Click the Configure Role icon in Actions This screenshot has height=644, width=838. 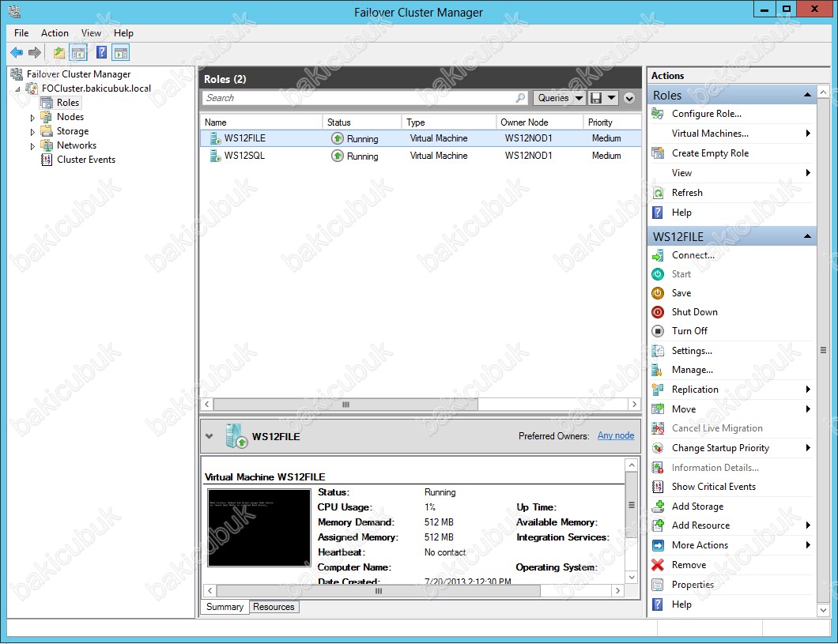point(658,114)
